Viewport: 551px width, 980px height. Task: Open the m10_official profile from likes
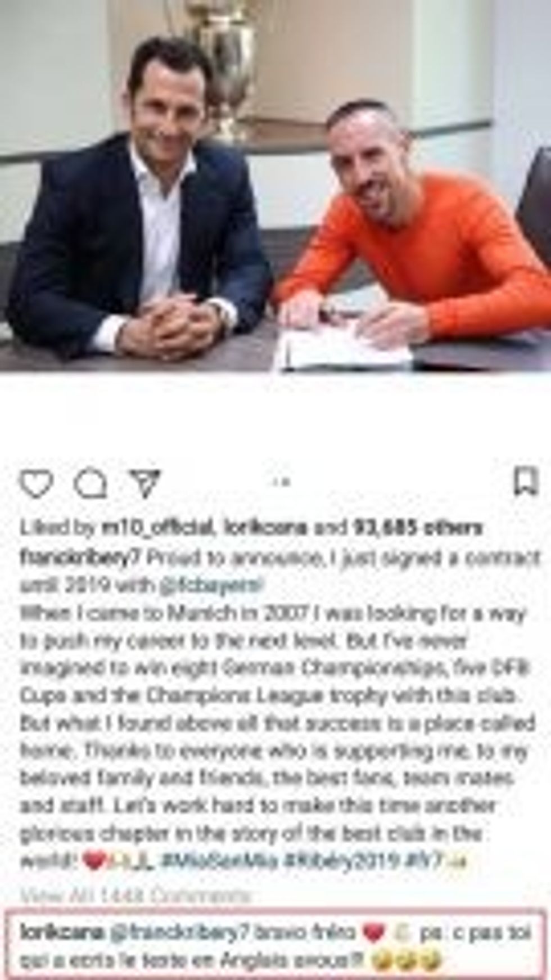pos(157,528)
